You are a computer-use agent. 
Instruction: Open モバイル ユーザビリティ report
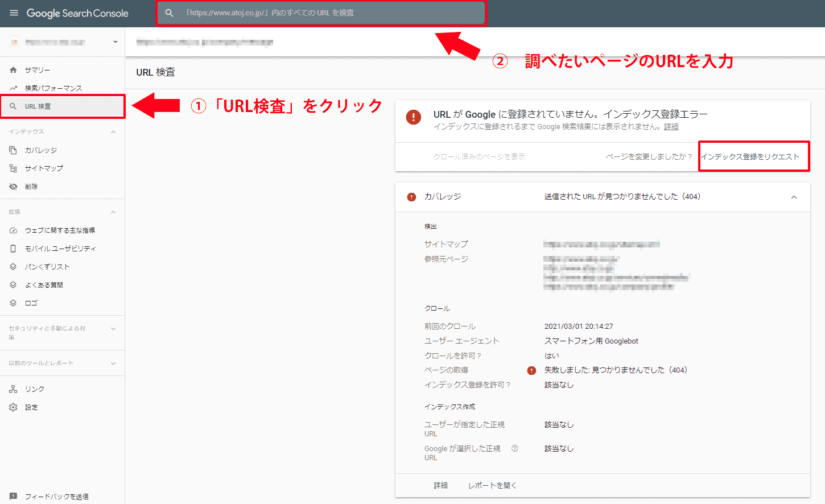(60, 249)
